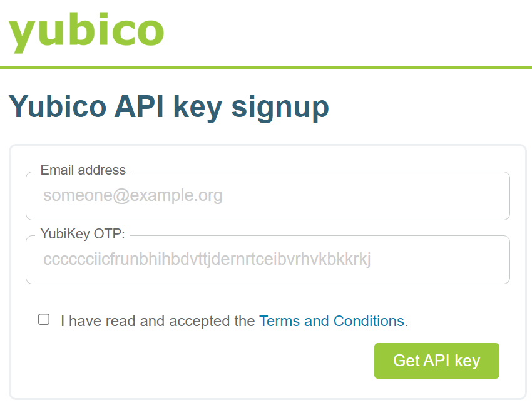Click the word 'signup' in the heading
Viewport: 532px width, 410px height.
pos(280,108)
